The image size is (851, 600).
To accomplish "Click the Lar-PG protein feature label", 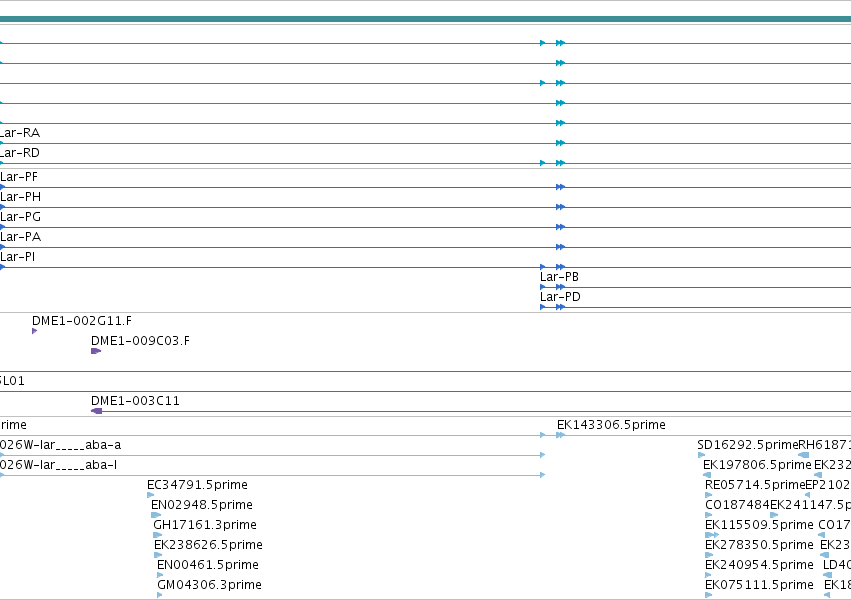I will click(x=21, y=217).
